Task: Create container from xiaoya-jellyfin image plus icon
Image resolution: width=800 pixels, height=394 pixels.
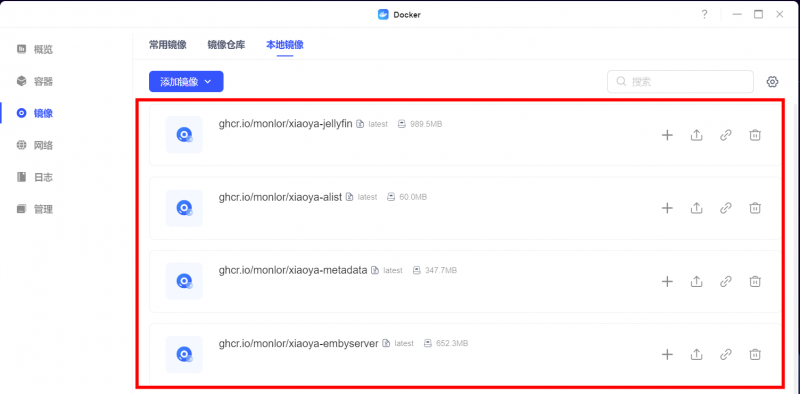Action: (x=667, y=135)
